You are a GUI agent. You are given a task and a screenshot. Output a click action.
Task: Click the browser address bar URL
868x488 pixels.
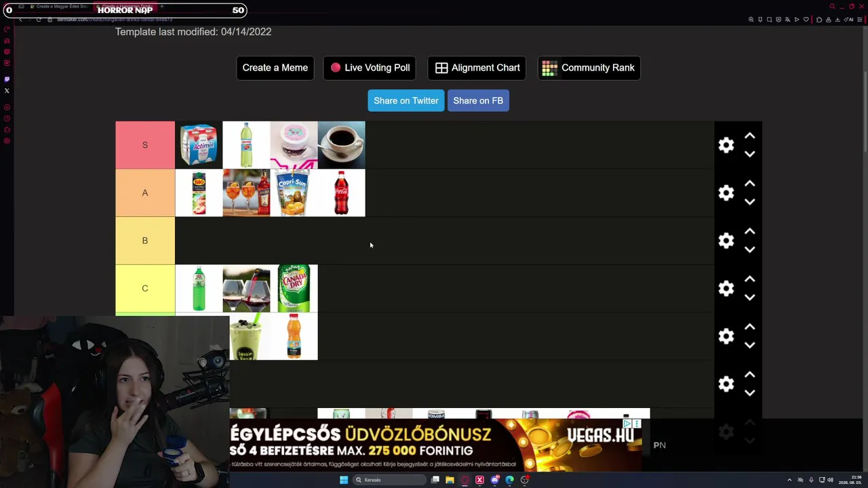[x=115, y=20]
